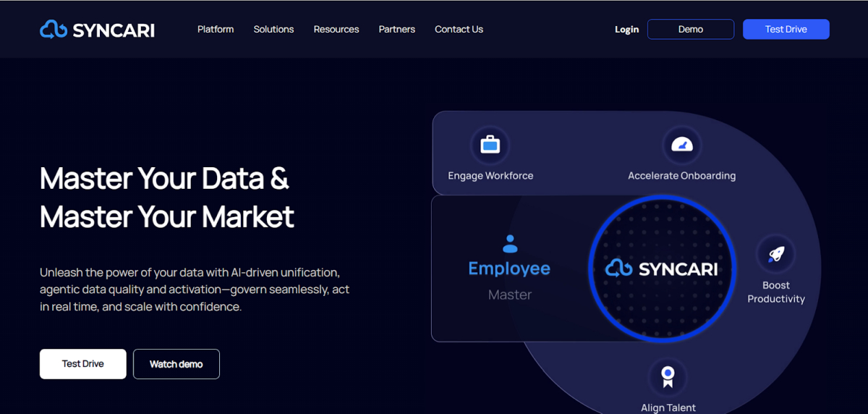Image resolution: width=868 pixels, height=414 pixels.
Task: Click the blue Test Drive header button
Action: pos(786,29)
